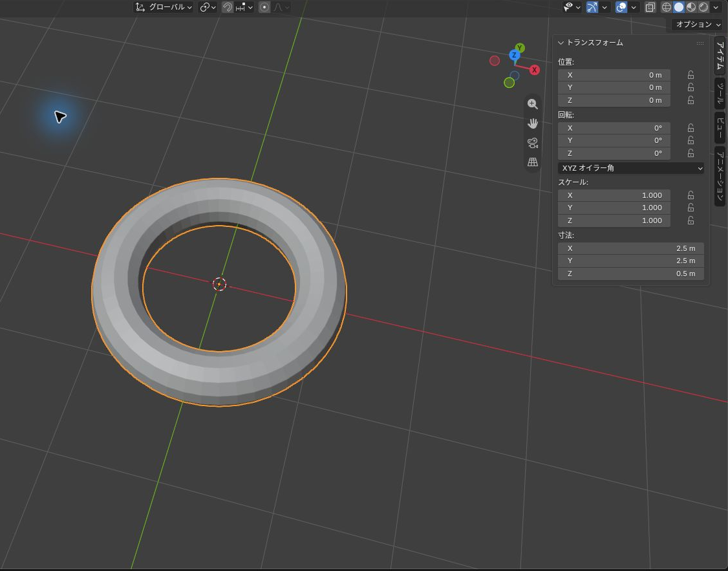Open the selectability and visibility dropdown
Viewport: 728px width, 571px height.
coord(572,7)
